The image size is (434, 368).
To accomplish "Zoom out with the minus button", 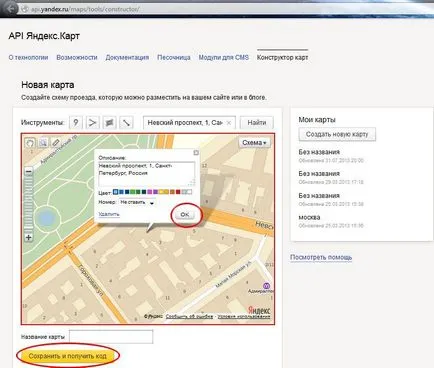I will (x=29, y=172).
